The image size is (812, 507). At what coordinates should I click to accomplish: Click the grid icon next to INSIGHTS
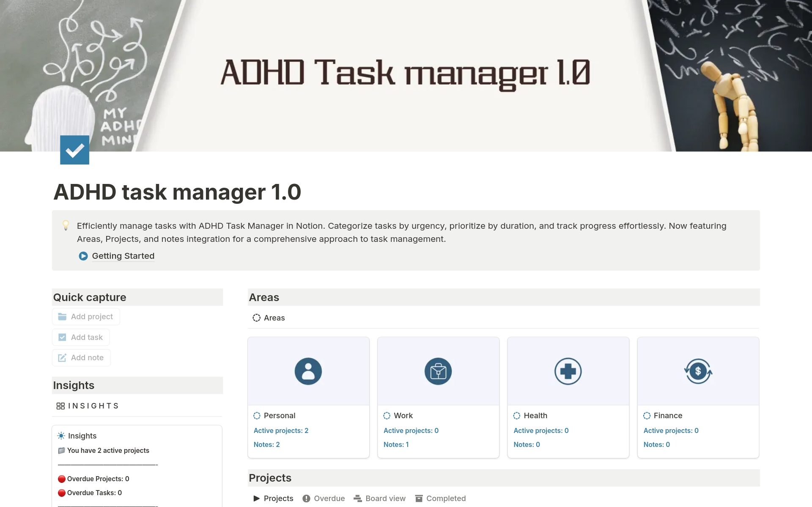60,406
